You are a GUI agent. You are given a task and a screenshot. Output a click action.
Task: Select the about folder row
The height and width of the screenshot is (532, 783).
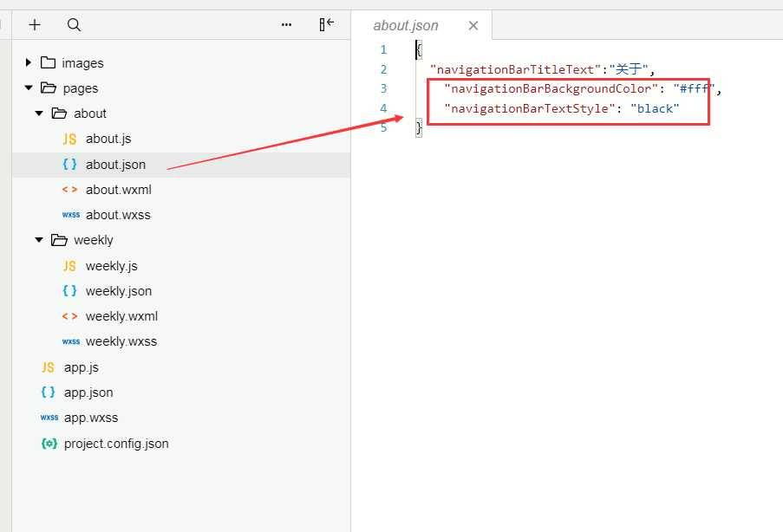click(x=180, y=114)
